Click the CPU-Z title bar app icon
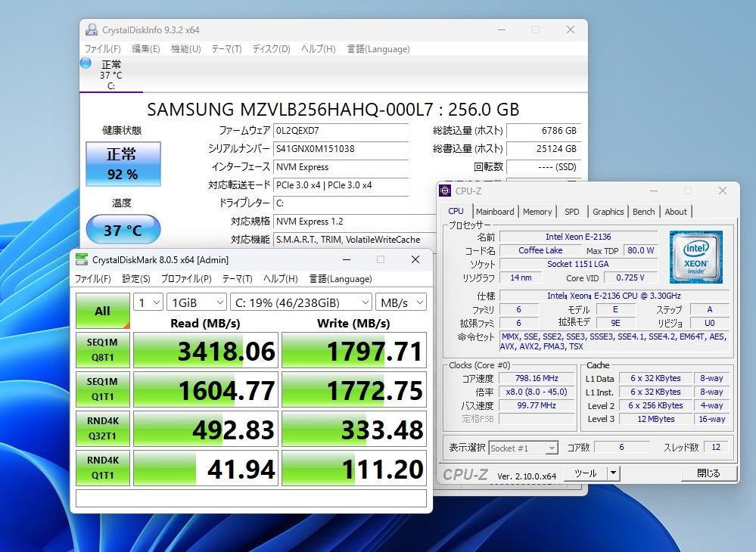 [x=445, y=191]
